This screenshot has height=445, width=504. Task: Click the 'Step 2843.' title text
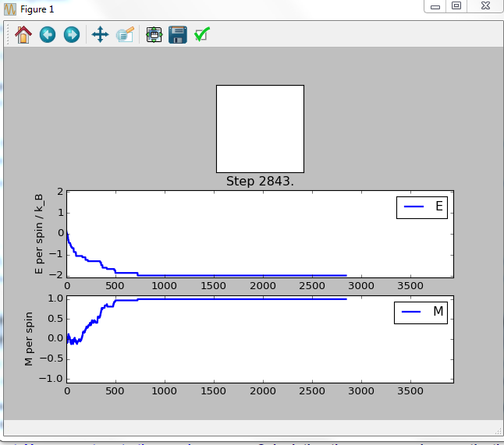click(x=260, y=181)
